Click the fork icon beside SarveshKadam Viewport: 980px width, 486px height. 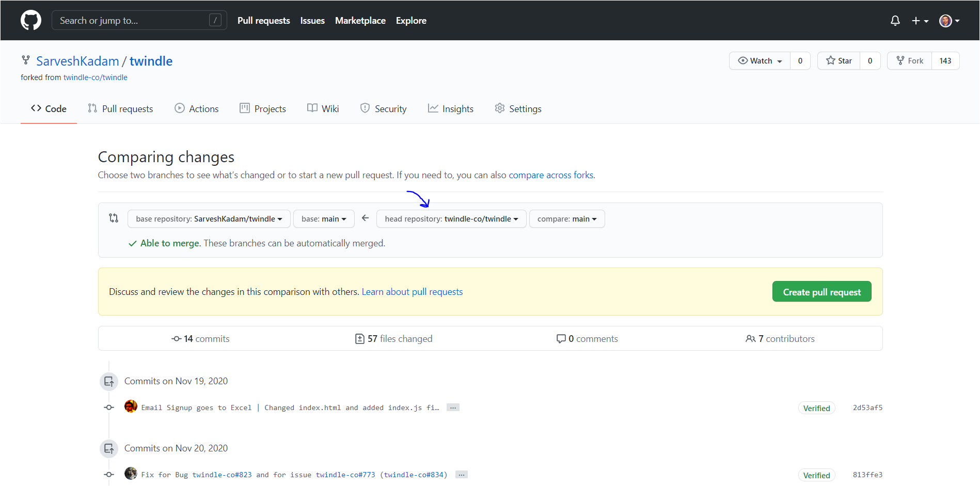pyautogui.click(x=25, y=60)
